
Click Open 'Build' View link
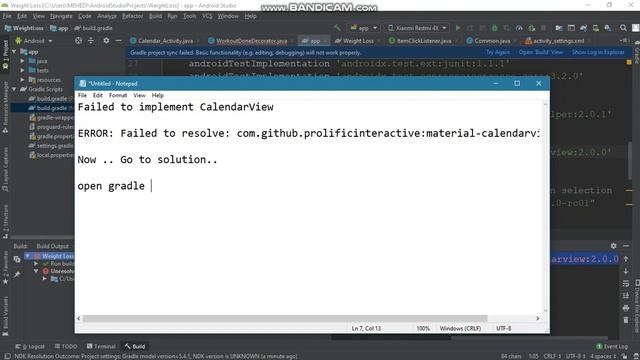point(540,52)
